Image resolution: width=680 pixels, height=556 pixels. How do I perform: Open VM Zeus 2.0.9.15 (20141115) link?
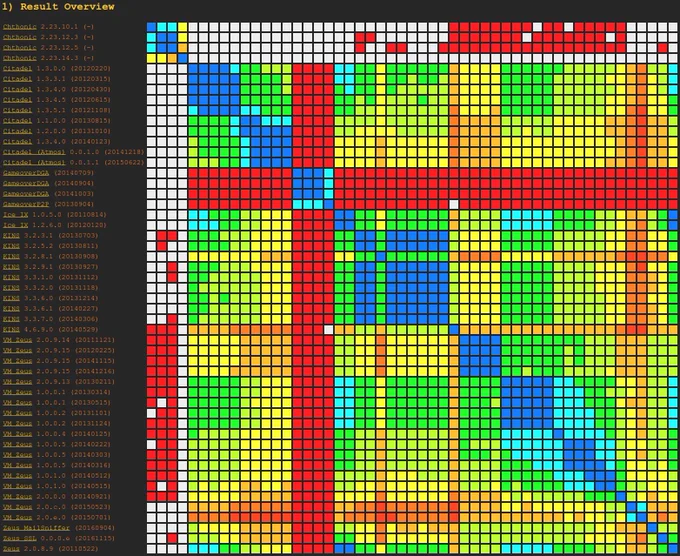(x=17, y=361)
